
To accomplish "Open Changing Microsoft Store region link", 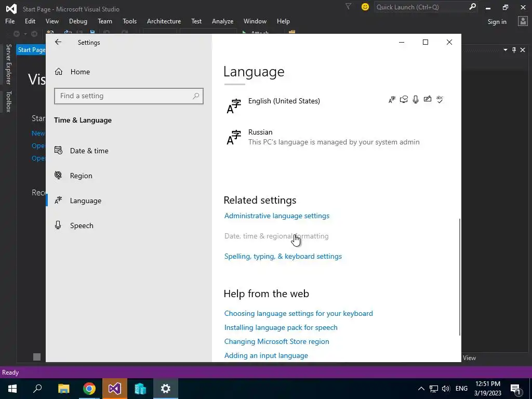I will coord(277,342).
